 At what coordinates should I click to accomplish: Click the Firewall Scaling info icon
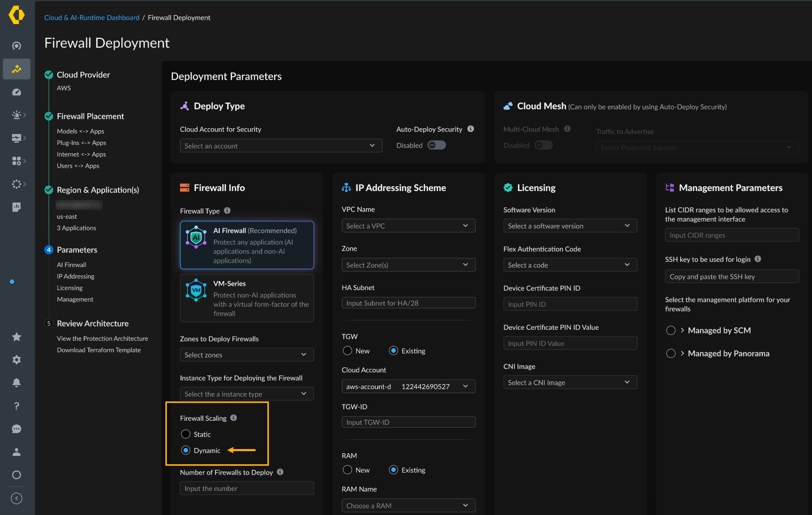tap(234, 418)
